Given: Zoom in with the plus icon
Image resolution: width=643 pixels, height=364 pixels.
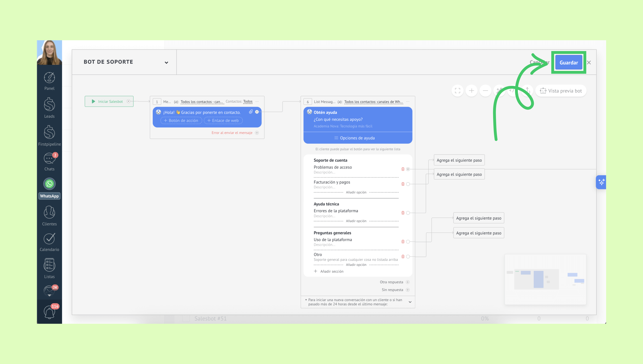Looking at the screenshot, I should click(471, 91).
